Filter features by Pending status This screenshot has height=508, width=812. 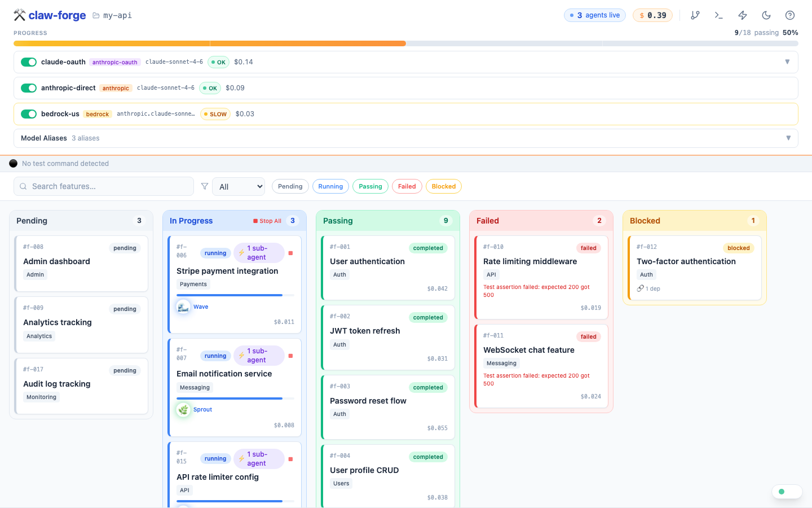click(290, 186)
